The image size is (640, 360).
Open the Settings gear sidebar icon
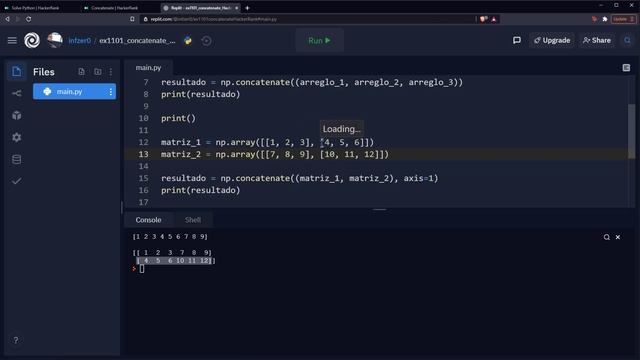(x=17, y=137)
